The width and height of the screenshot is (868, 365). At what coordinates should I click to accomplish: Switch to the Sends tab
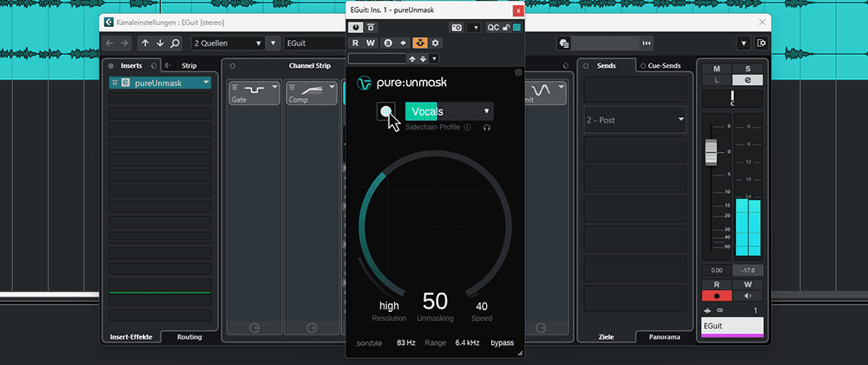click(x=606, y=65)
